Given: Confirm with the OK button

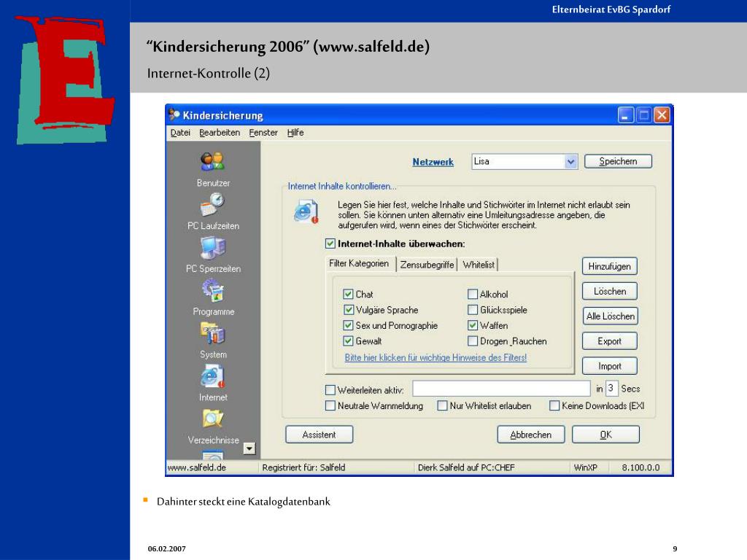Looking at the screenshot, I should (x=606, y=435).
